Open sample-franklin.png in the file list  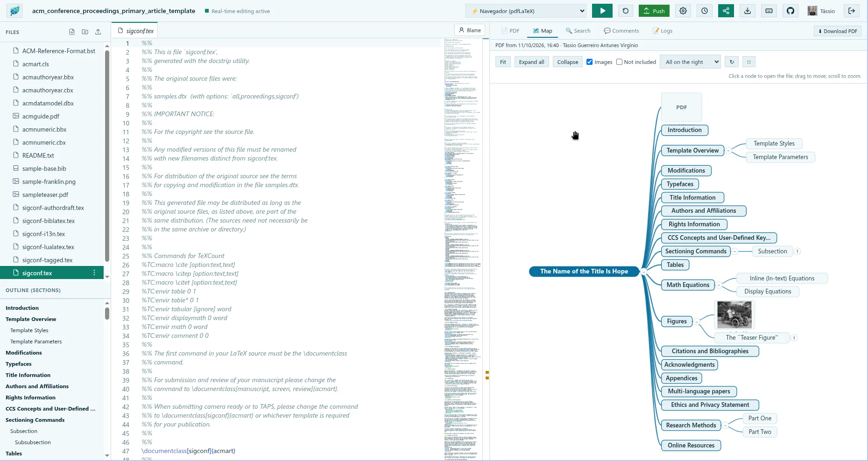[49, 182]
